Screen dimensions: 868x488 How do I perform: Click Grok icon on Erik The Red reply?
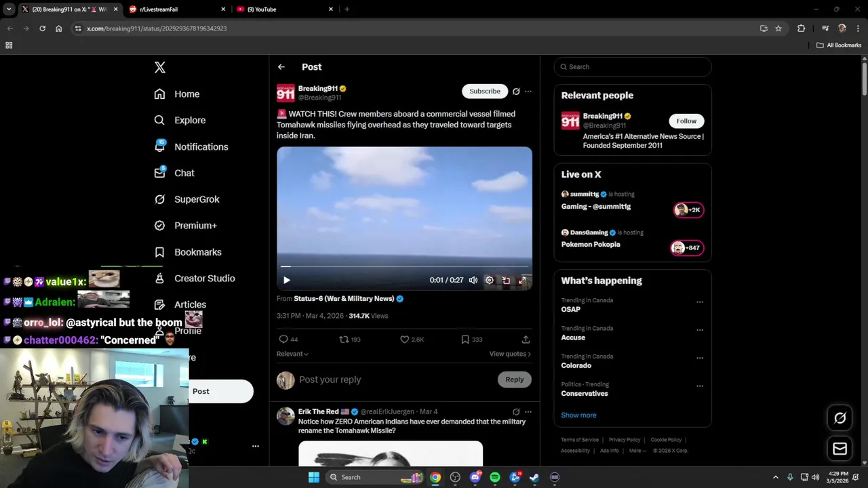point(516,411)
